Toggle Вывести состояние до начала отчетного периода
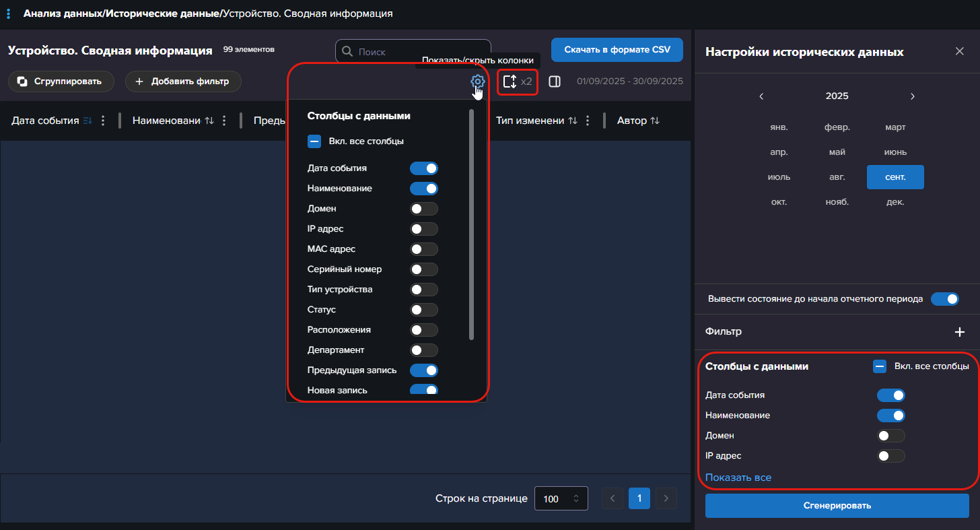 tap(944, 298)
